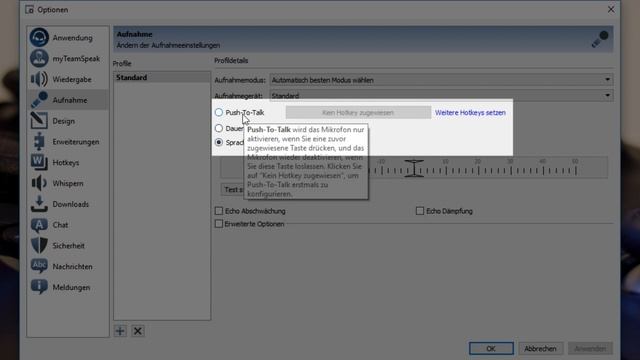Click the Hotkeys label in sidebar

coord(66,163)
